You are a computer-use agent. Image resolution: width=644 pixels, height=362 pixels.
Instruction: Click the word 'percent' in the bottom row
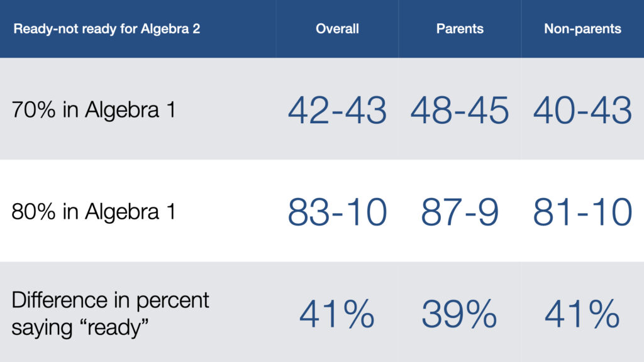[172, 301]
